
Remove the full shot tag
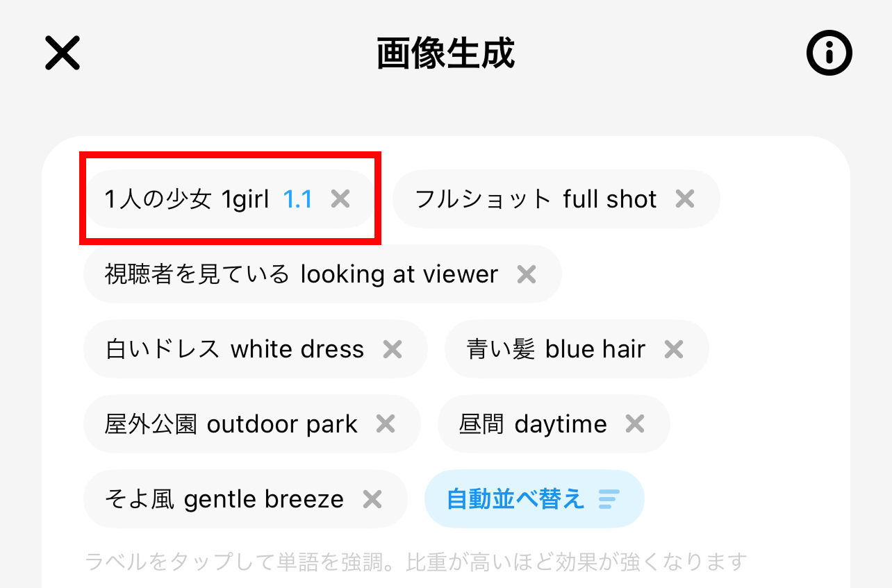(x=685, y=199)
